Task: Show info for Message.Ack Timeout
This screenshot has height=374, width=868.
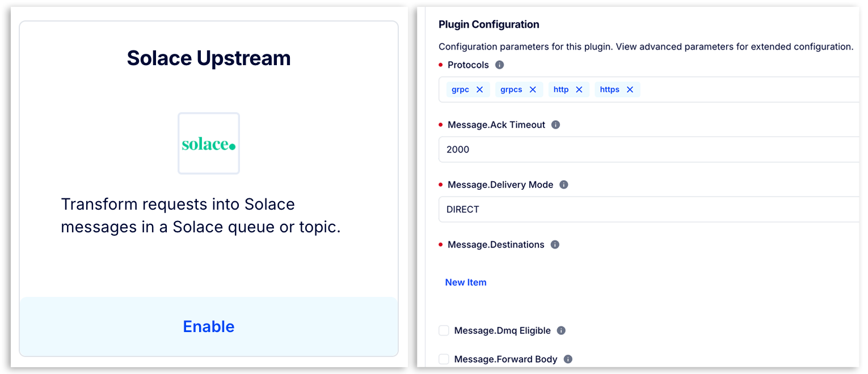Action: click(556, 125)
